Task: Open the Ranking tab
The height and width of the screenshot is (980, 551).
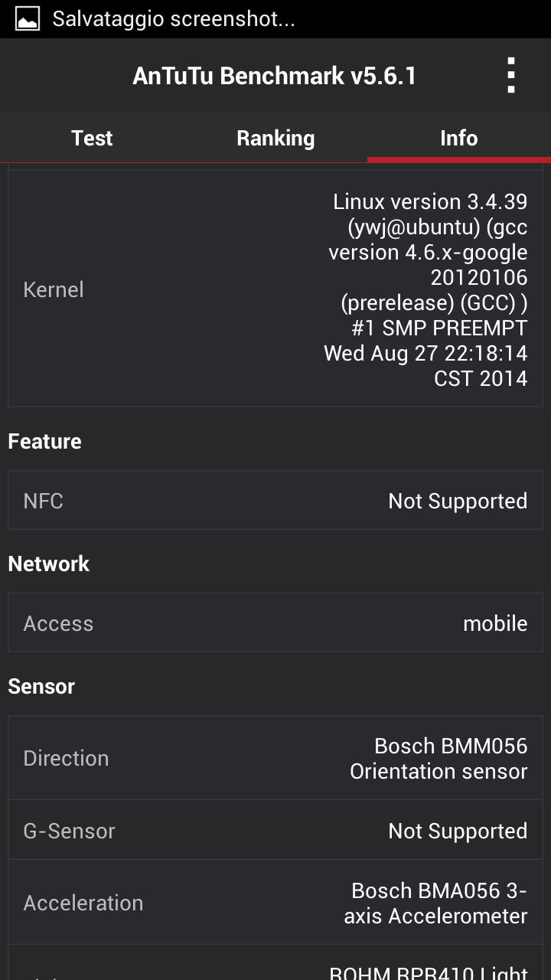Action: 275,138
